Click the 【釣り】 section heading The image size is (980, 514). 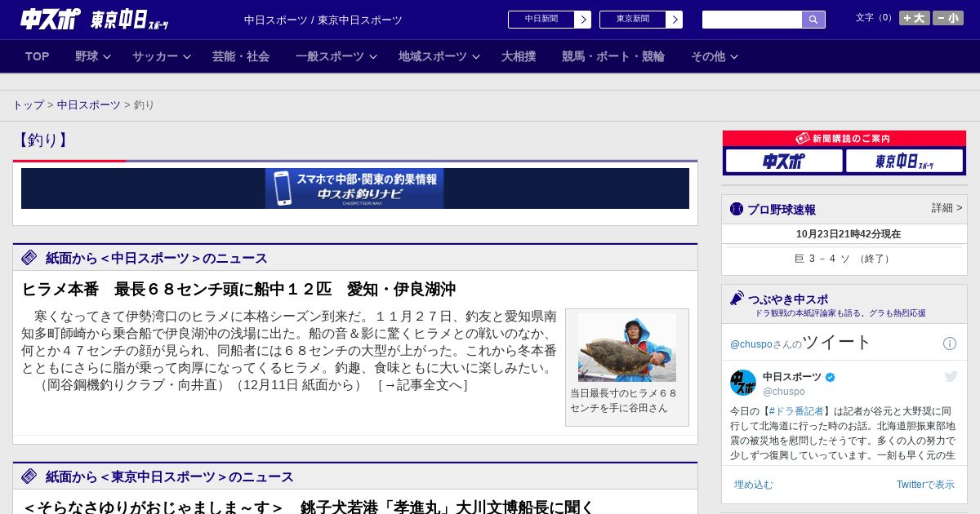42,140
